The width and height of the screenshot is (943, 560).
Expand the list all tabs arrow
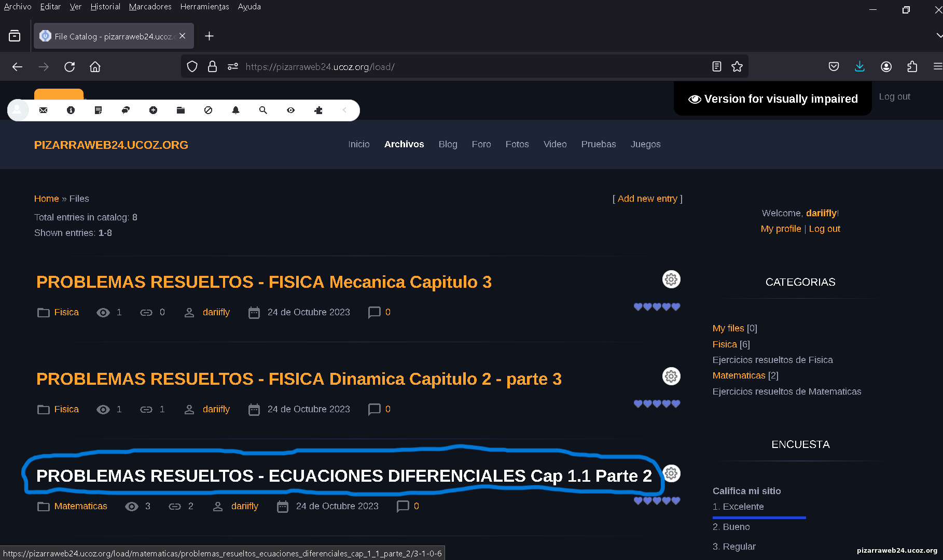(x=939, y=36)
